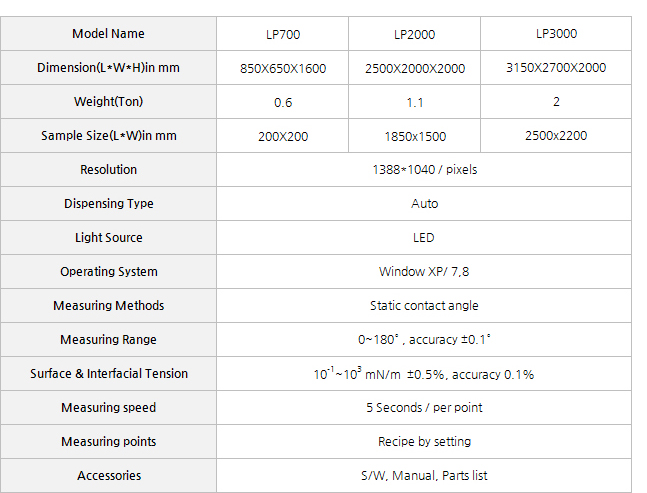Select the Static contact angle cell

click(424, 306)
